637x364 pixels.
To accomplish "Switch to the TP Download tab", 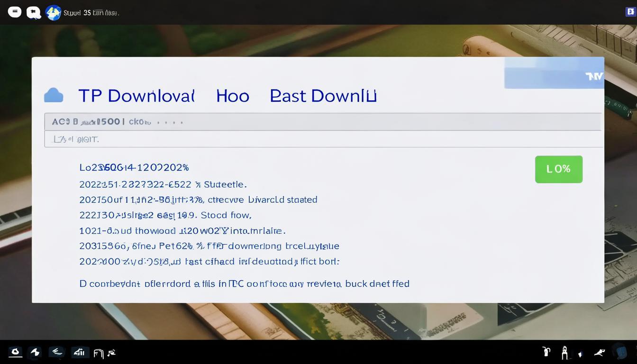I will [136, 96].
